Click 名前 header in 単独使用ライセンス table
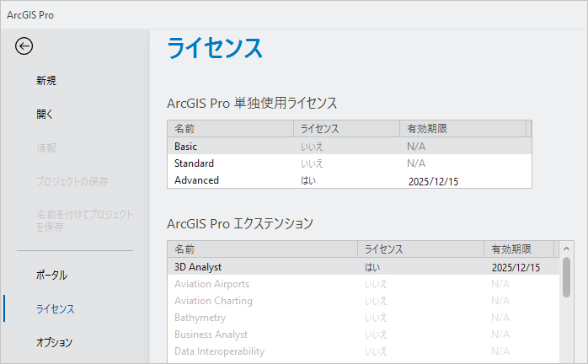The height and width of the screenshot is (364, 588). (x=230, y=129)
